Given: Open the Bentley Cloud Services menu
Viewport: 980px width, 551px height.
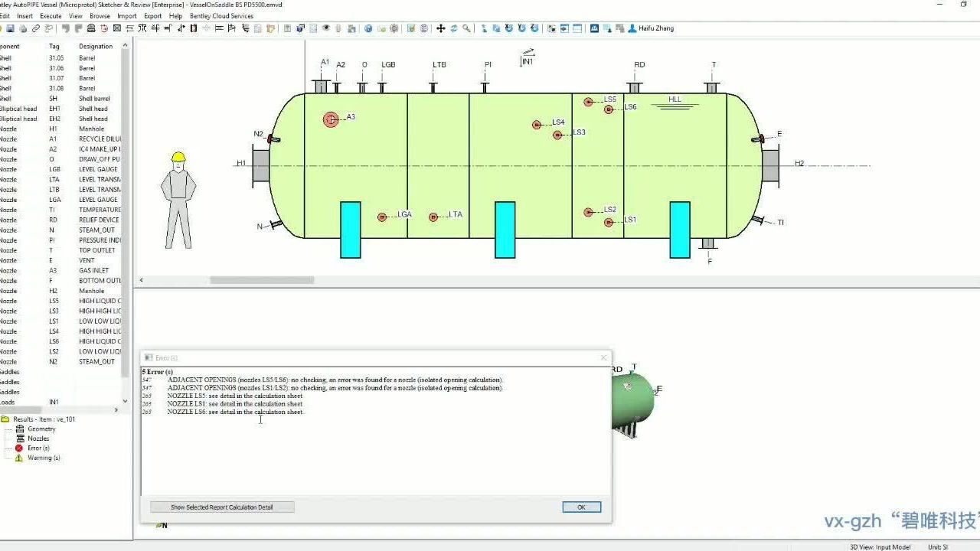Looking at the screenshot, I should pyautogui.click(x=221, y=15).
